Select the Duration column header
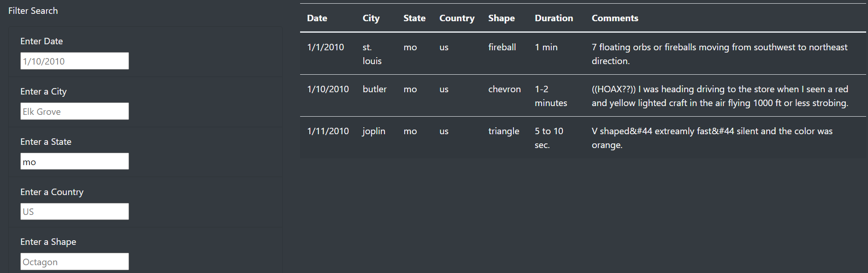 click(554, 18)
